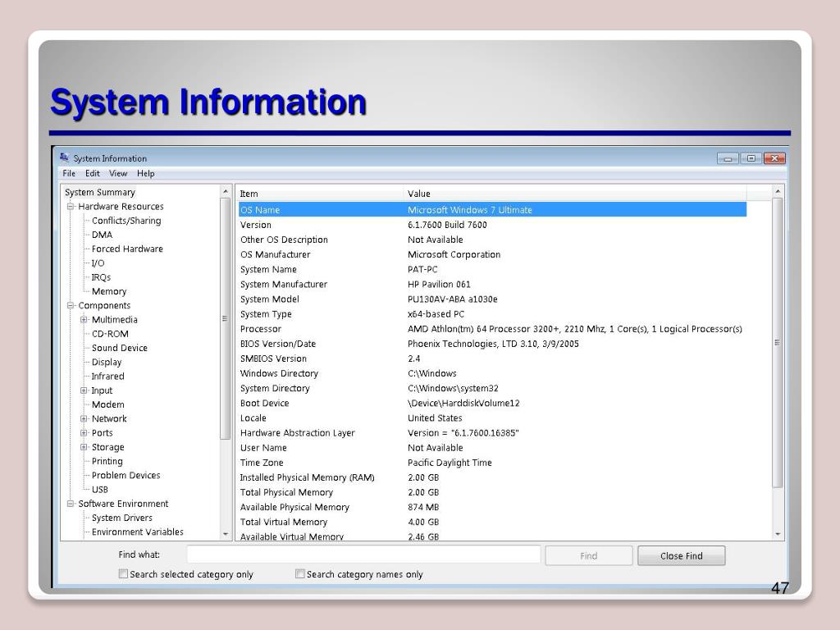Select Printing in the tree
This screenshot has height=630, width=840.
pos(107,461)
